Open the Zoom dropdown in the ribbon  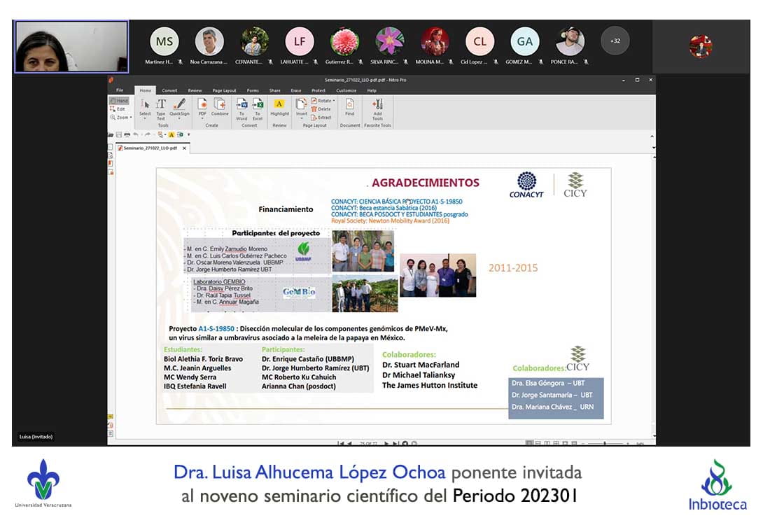120,118
